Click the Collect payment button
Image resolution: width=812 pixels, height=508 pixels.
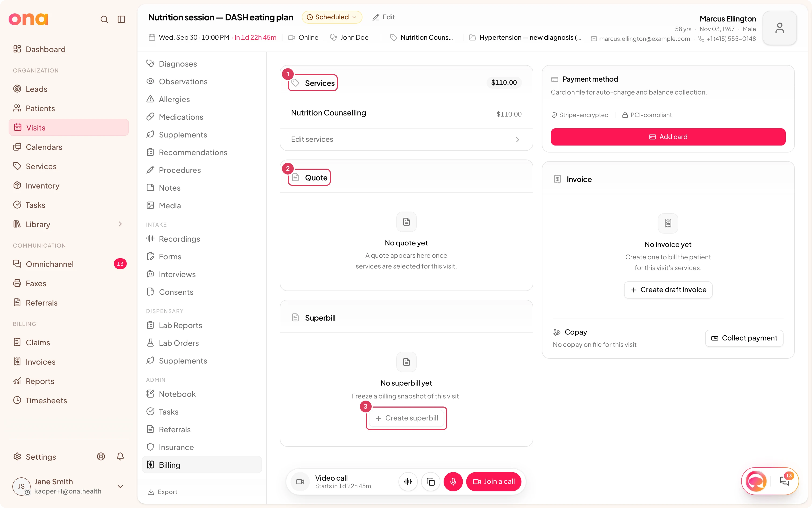pyautogui.click(x=744, y=338)
